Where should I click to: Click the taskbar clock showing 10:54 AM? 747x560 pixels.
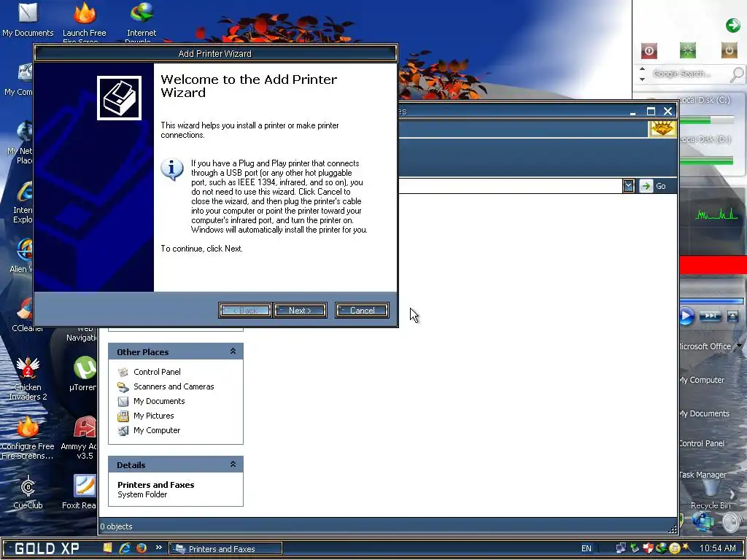(718, 548)
